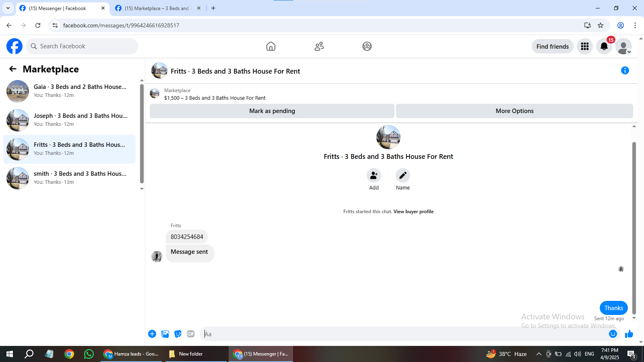
Task: Click the listing thumbnail in the chat header
Action: (x=159, y=70)
